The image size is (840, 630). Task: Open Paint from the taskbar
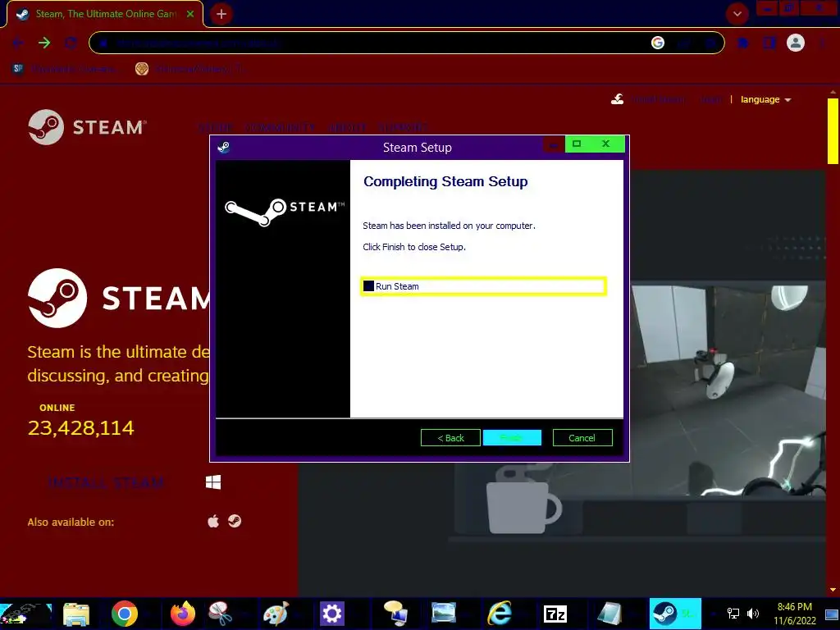(276, 614)
